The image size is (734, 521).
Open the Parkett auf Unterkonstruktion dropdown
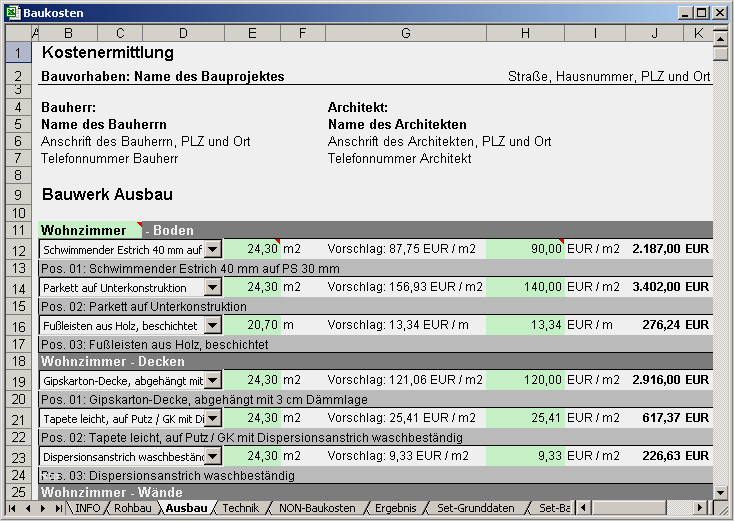(x=213, y=287)
